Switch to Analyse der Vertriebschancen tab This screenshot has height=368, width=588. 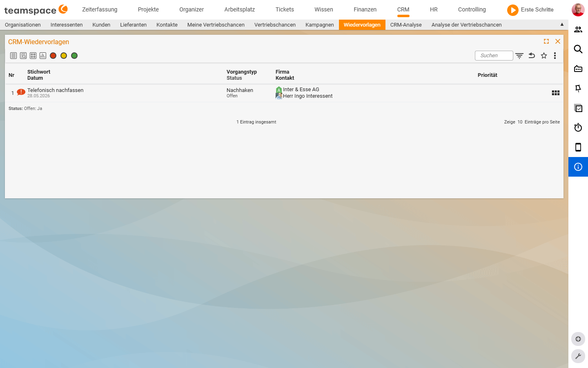(x=467, y=25)
